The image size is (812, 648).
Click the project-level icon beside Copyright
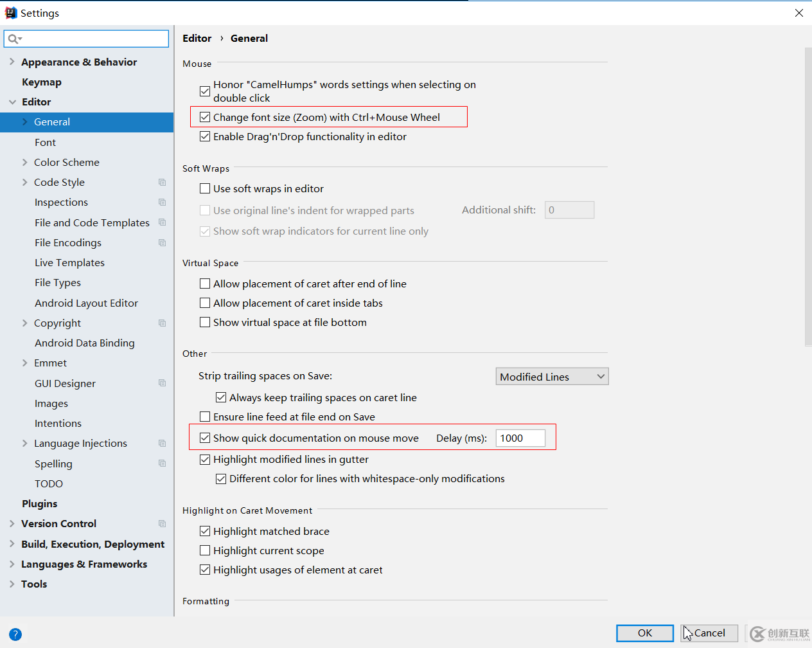pyautogui.click(x=162, y=323)
